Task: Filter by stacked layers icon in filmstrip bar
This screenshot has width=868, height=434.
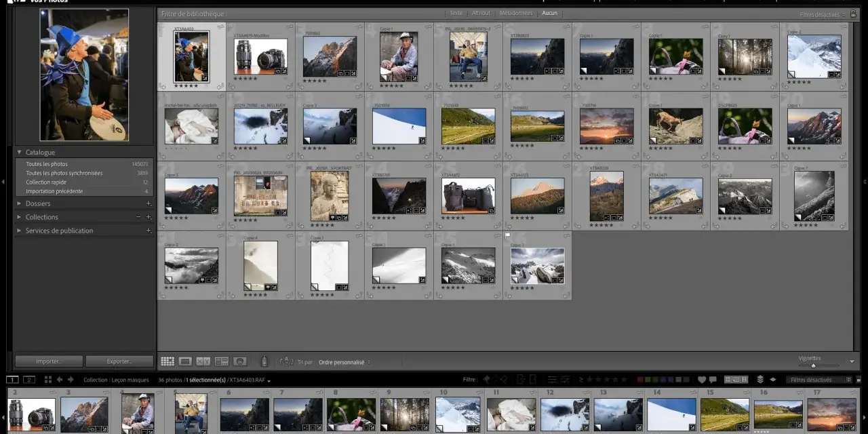Action: (760, 380)
